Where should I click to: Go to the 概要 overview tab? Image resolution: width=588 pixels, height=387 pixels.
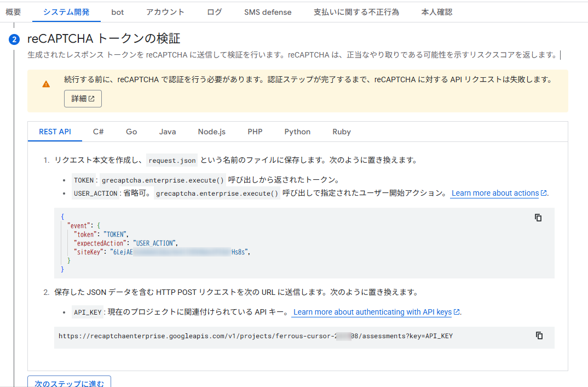[13, 12]
